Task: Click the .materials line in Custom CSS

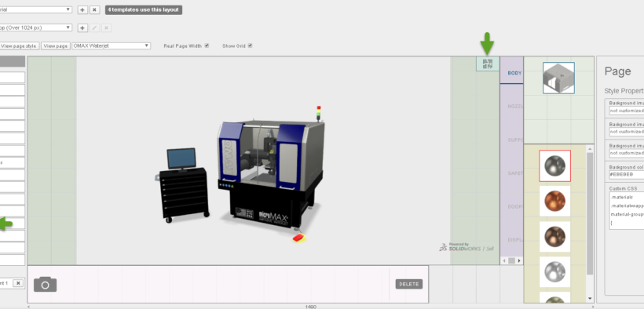Action: pyautogui.click(x=622, y=197)
